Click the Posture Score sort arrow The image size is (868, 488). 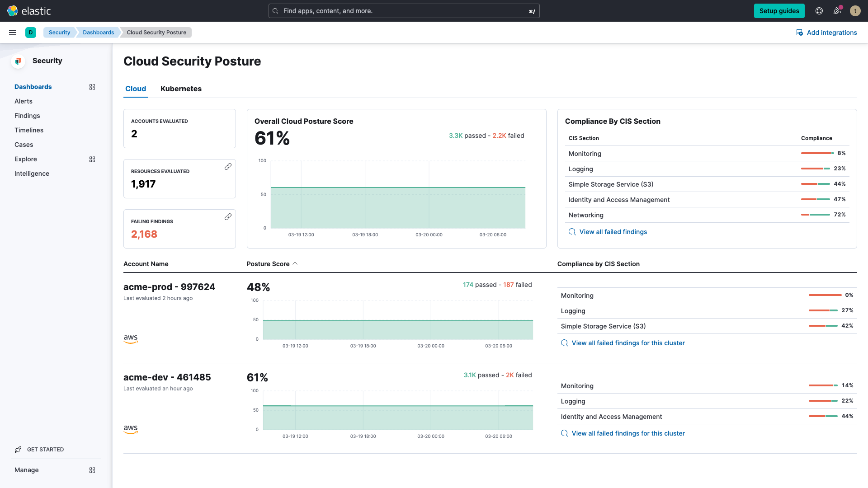(x=295, y=264)
